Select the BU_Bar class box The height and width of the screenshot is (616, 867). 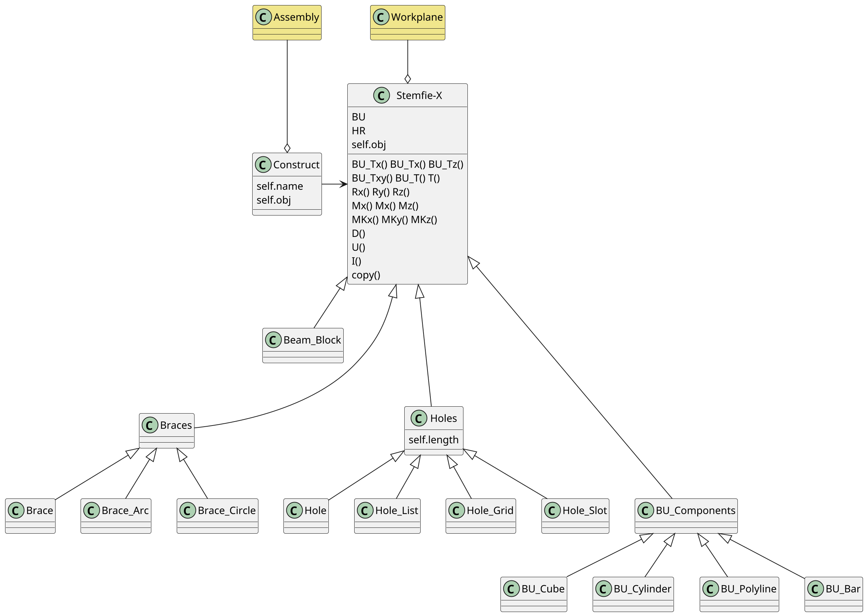coord(834,595)
